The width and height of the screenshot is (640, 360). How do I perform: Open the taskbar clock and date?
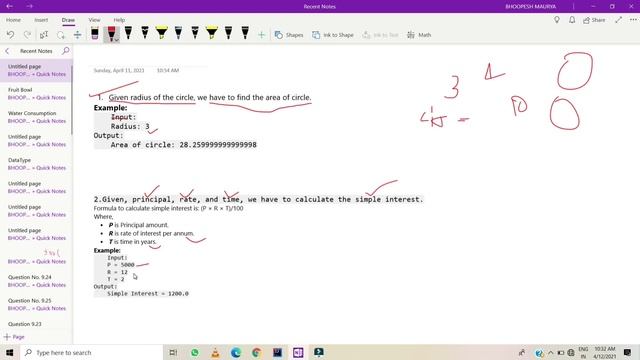click(604, 353)
